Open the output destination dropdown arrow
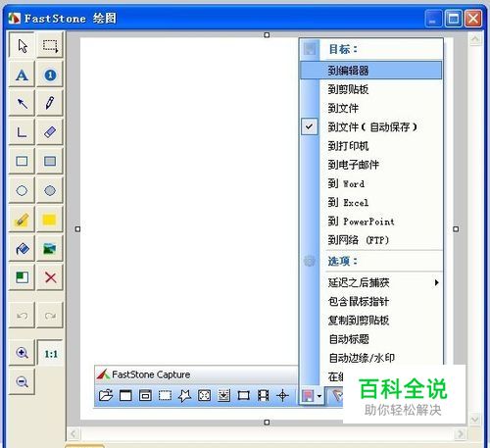This screenshot has width=490, height=448. point(319,396)
